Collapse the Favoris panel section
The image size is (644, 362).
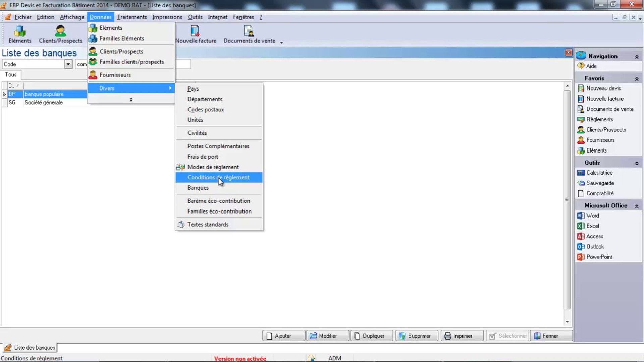[636, 79]
